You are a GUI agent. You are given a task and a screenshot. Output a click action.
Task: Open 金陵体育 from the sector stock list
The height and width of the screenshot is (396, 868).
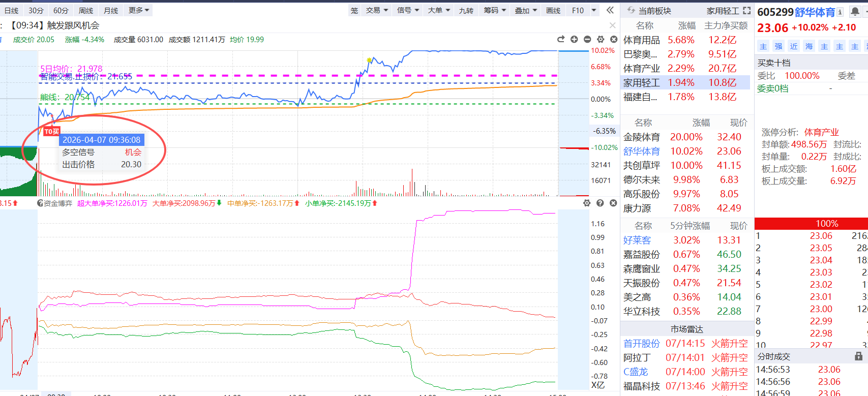[x=641, y=137]
